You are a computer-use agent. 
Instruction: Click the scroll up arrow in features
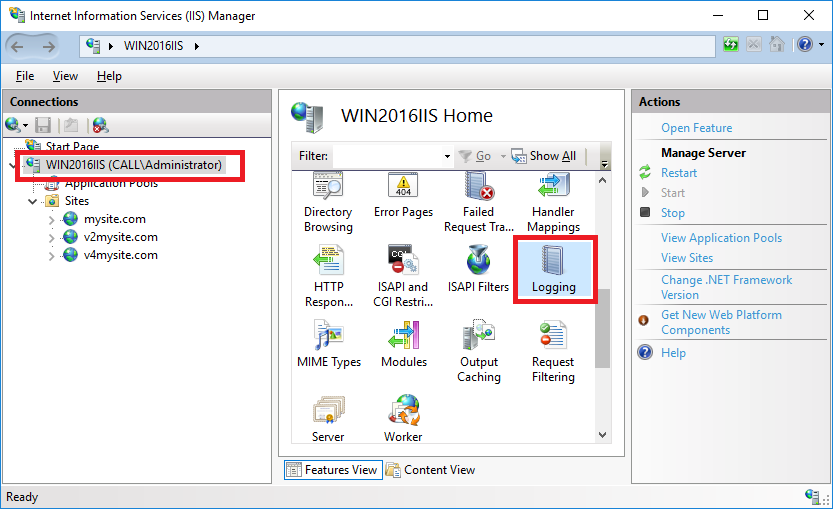tap(602, 180)
